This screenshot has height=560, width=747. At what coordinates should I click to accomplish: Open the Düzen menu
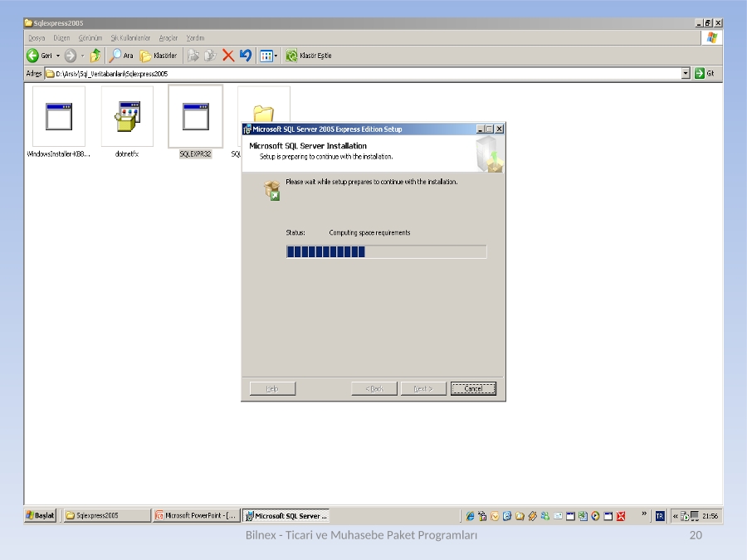click(x=61, y=38)
